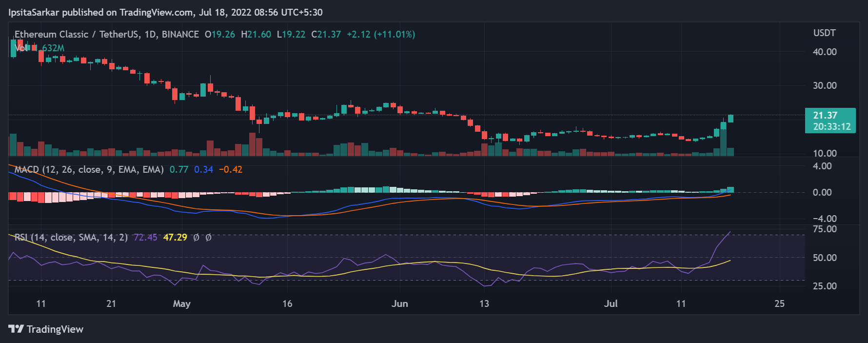
Task: Click the orange signal value -0.42
Action: click(231, 169)
